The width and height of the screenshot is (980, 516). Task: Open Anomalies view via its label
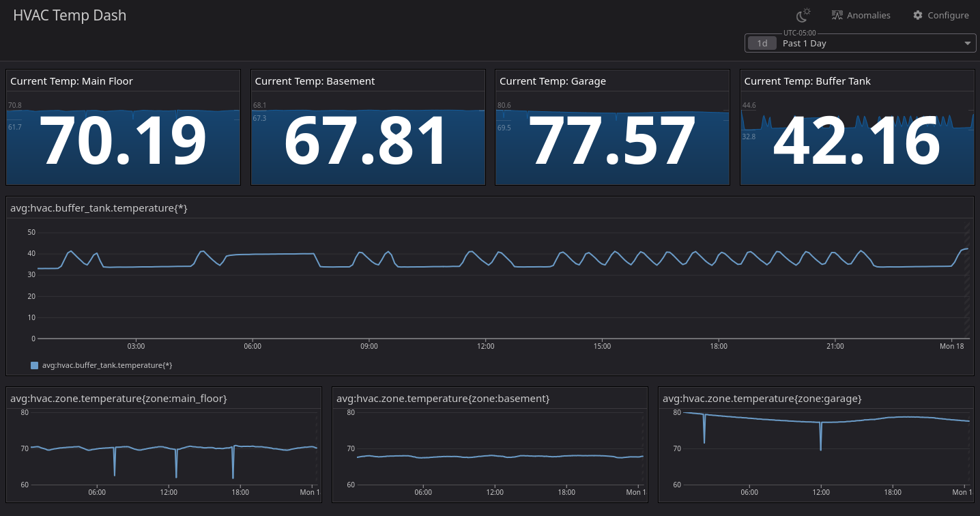[868, 15]
